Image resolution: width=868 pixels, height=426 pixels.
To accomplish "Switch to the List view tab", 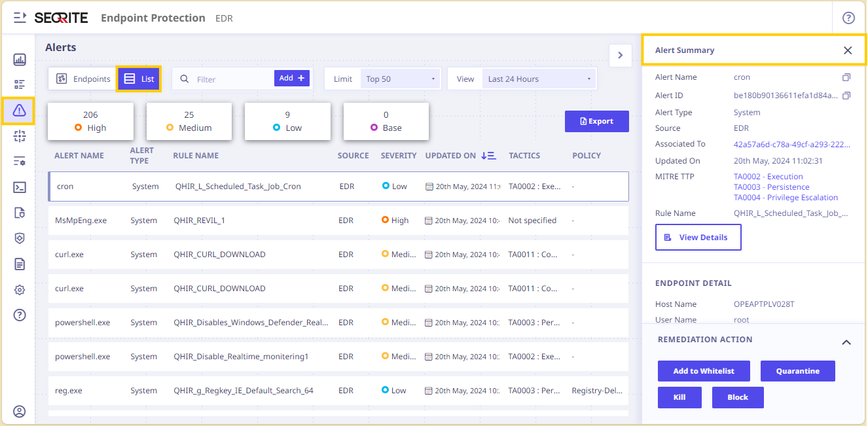I will coord(139,79).
